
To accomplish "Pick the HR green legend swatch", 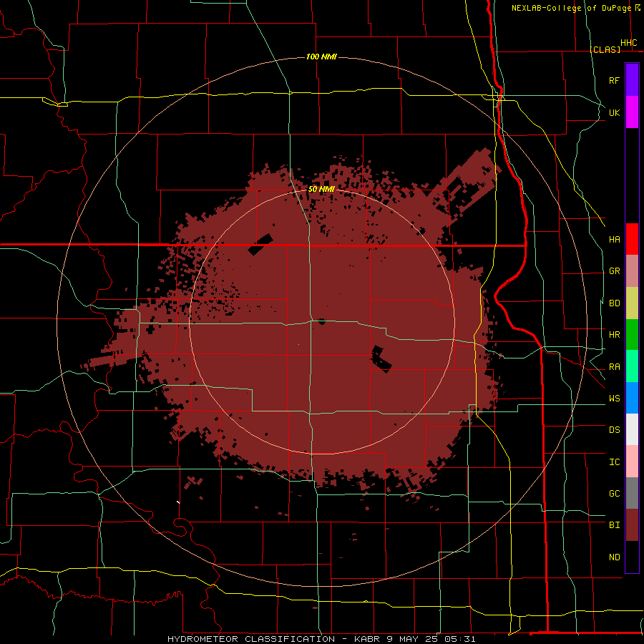I will point(632,334).
